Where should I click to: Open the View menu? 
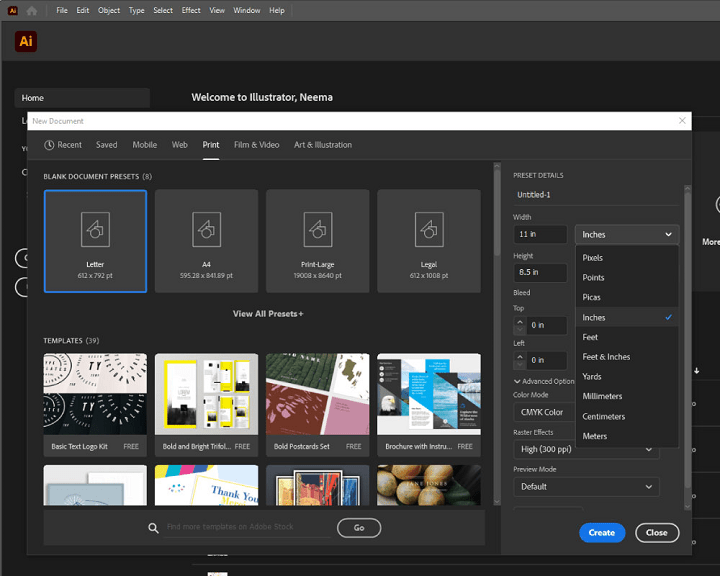(x=217, y=10)
